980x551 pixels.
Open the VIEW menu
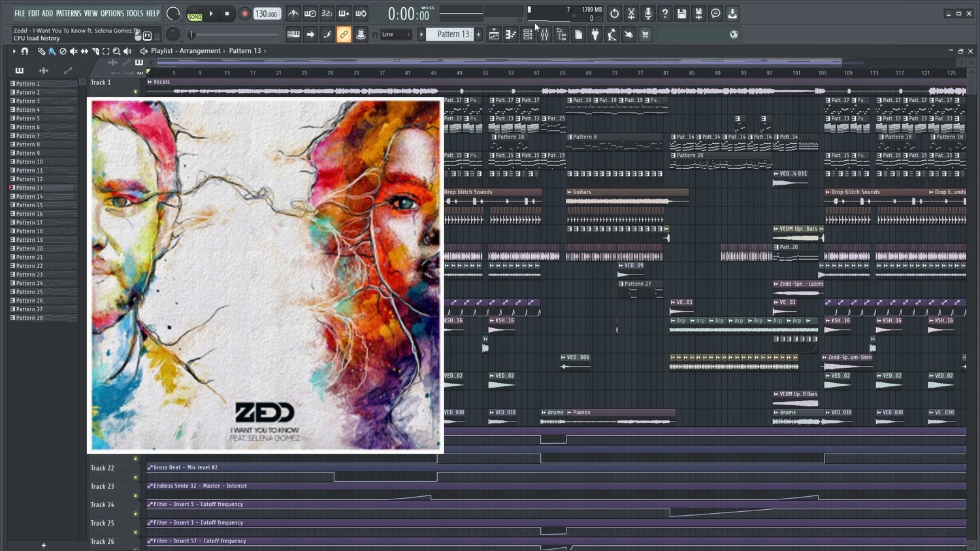coord(91,13)
